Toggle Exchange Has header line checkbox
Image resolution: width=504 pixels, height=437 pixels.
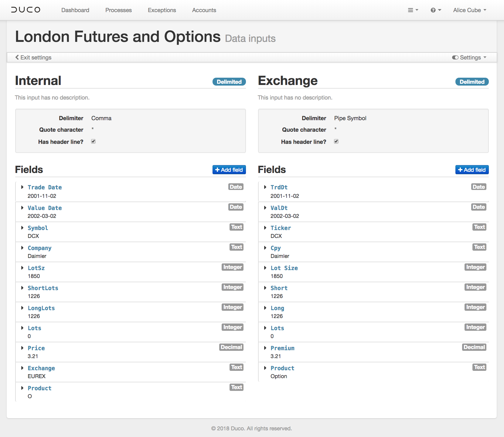[x=336, y=141]
